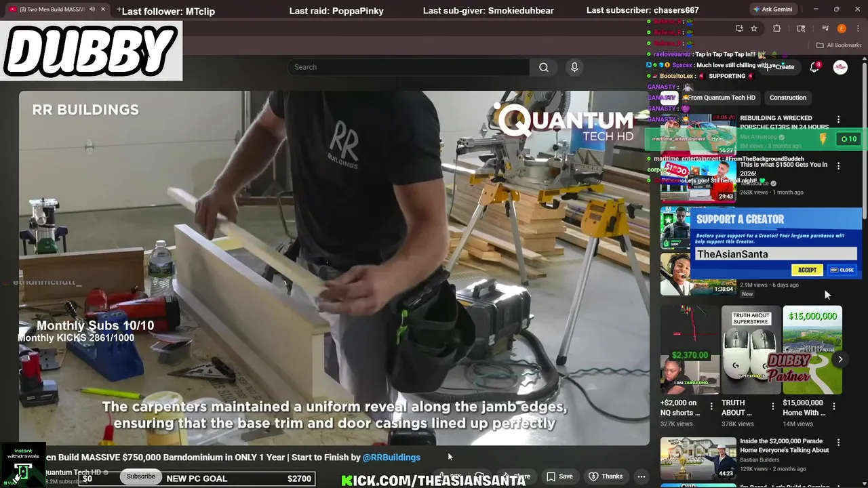This screenshot has height=488, width=868.
Task: Save the video to playlist
Action: click(x=559, y=476)
